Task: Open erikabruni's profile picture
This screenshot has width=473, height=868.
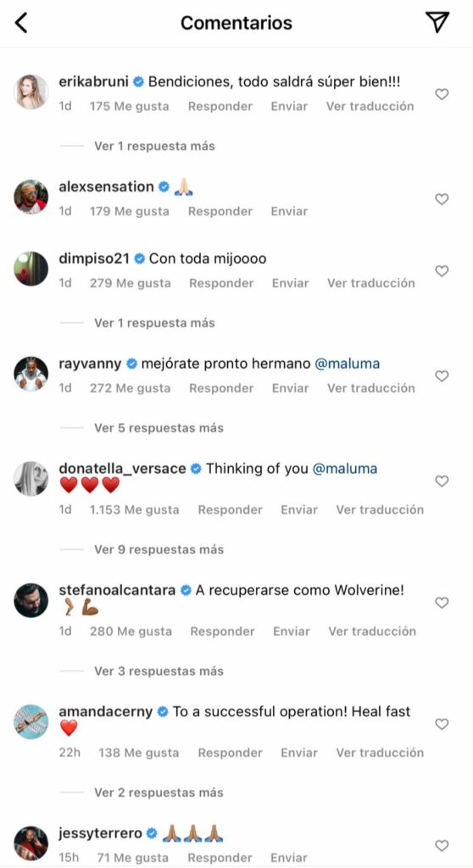Action: click(x=31, y=92)
